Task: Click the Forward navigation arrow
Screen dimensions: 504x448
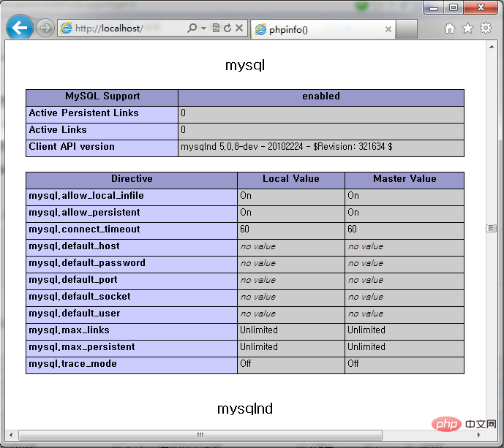Action: point(45,28)
